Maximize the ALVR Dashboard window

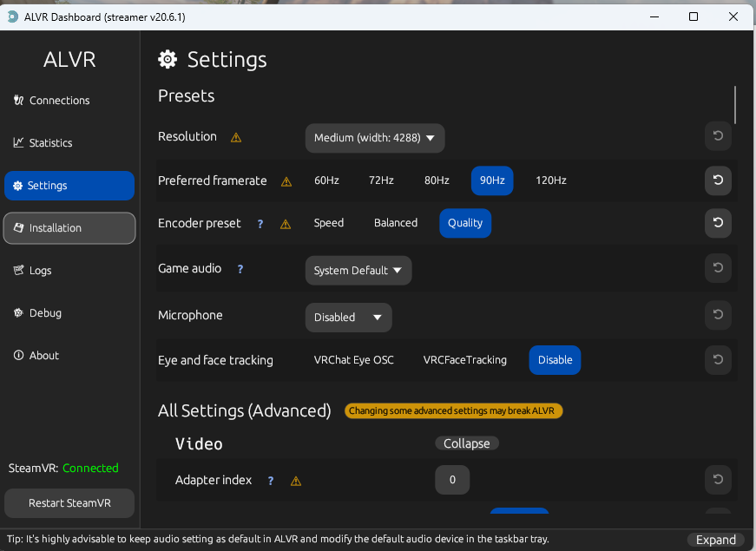coord(694,16)
